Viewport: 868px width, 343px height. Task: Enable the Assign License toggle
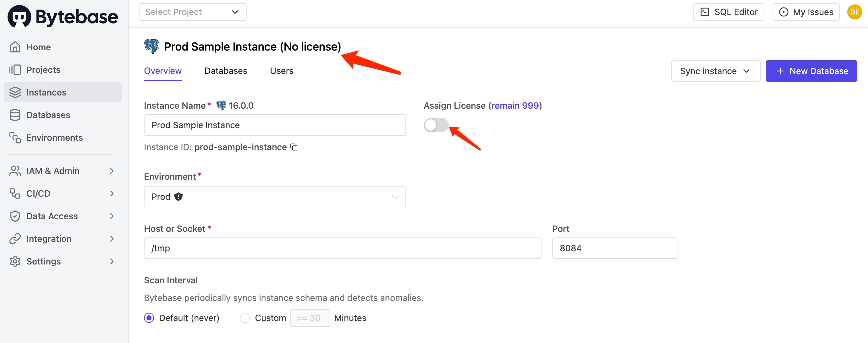(x=436, y=125)
